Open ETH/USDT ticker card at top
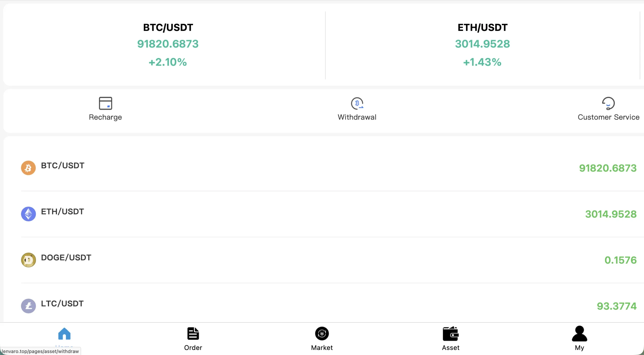Image resolution: width=644 pixels, height=355 pixels. 482,45
